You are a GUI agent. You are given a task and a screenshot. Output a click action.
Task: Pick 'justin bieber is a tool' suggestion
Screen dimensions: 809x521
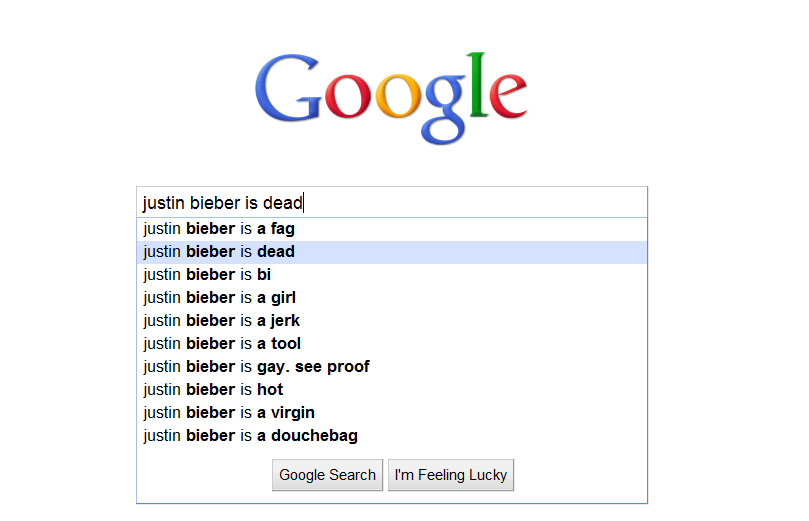coord(222,344)
